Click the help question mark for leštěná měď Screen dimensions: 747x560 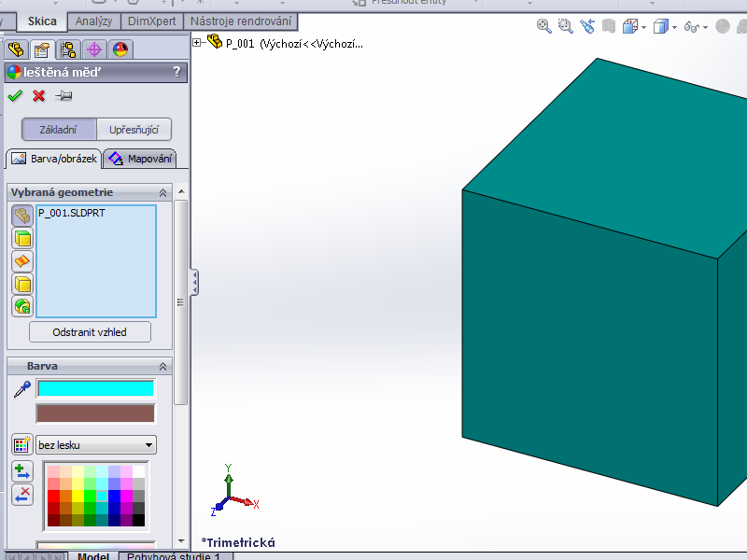coord(176,72)
